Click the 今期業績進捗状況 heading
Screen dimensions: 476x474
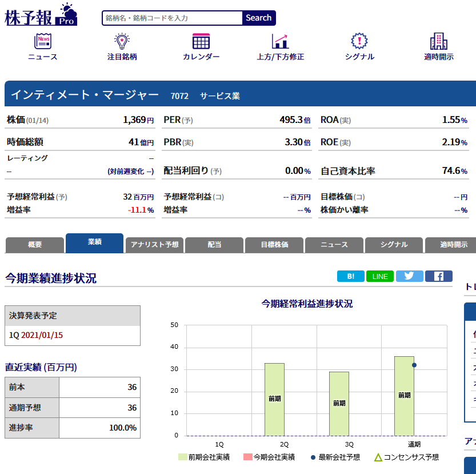point(51,278)
